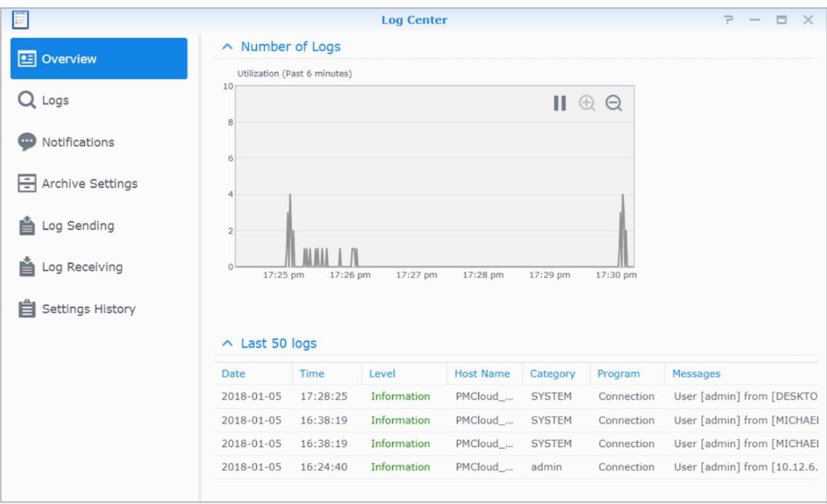The height and width of the screenshot is (504, 827).
Task: Click the 17:25 pm axis label
Action: pyautogui.click(x=284, y=275)
